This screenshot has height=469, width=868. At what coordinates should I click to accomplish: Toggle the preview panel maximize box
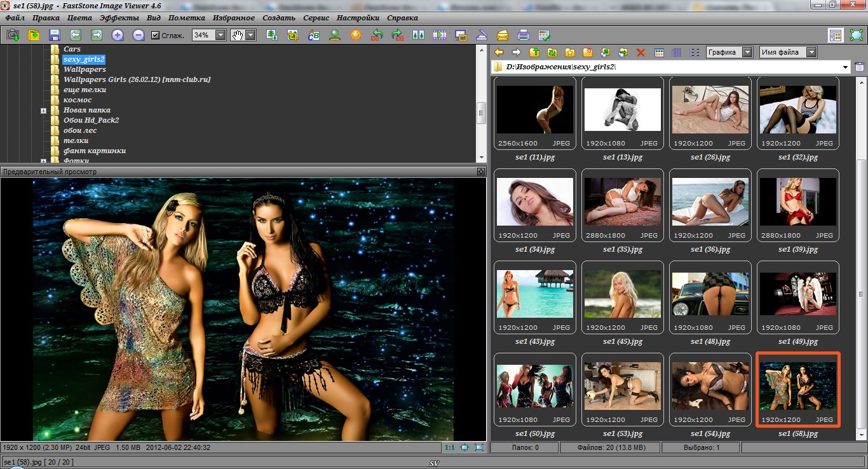[481, 172]
